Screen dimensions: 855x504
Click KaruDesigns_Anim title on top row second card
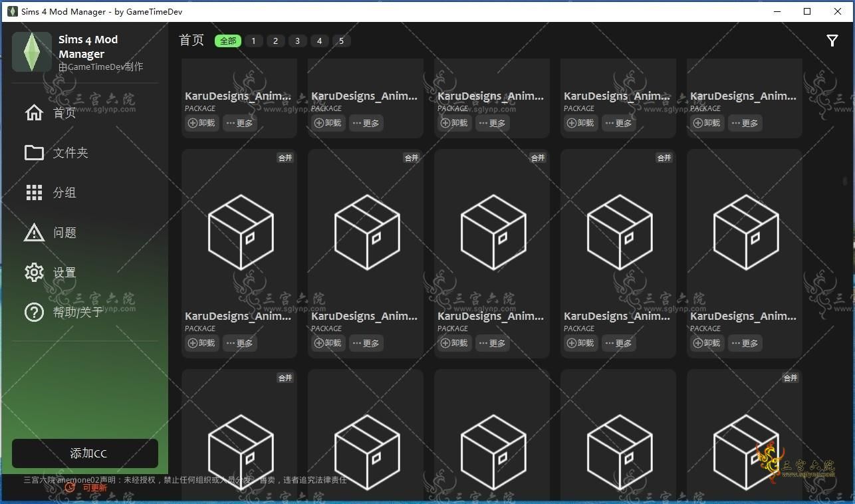[x=364, y=96]
